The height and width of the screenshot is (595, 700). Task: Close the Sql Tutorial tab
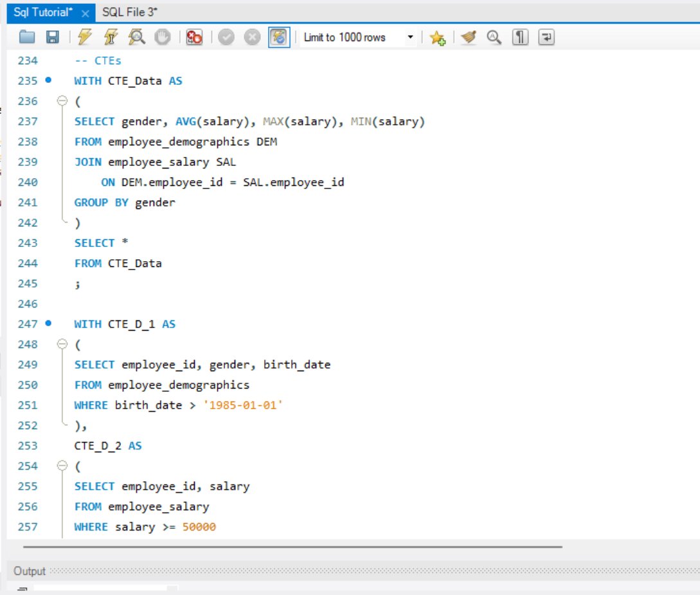pos(85,14)
